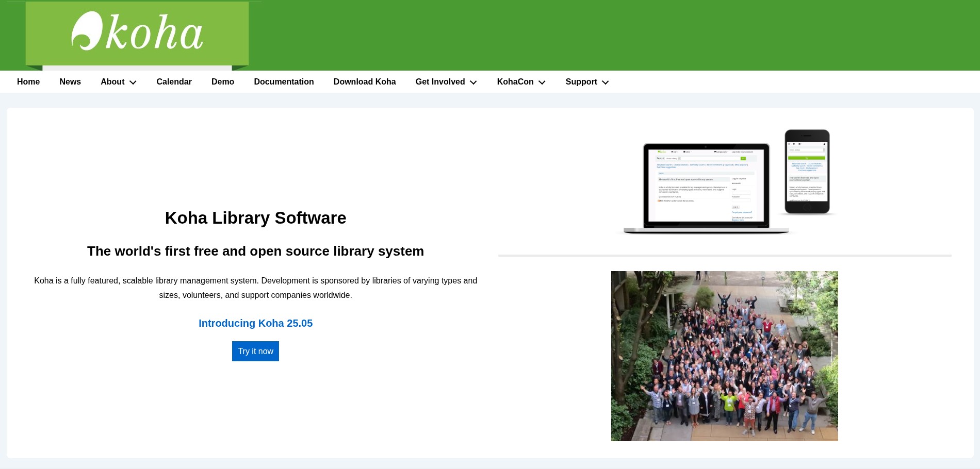The height and width of the screenshot is (469, 980).
Task: Open the Documentation page
Action: pos(284,82)
